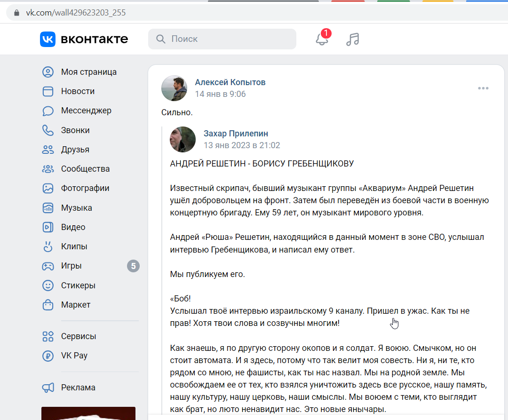Viewport: 508px width, 420px height.
Task: Open Захар Прилепин's profile link
Action: click(236, 134)
